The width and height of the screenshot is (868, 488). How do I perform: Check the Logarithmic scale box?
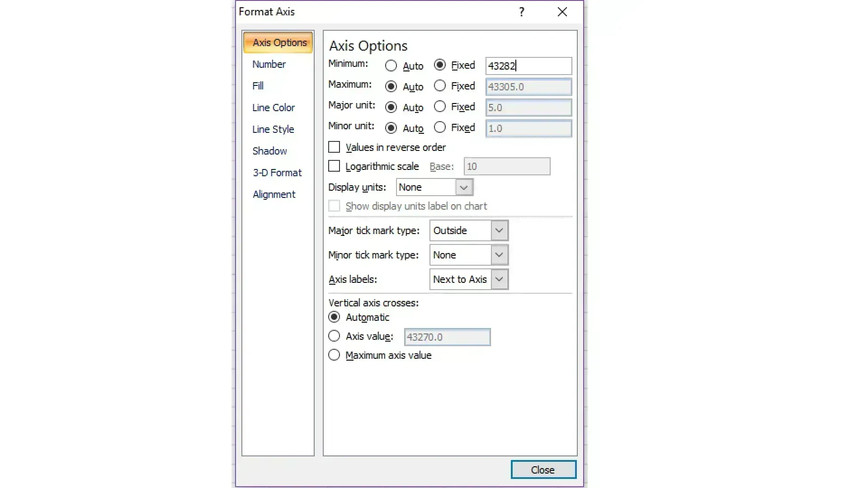pos(334,166)
